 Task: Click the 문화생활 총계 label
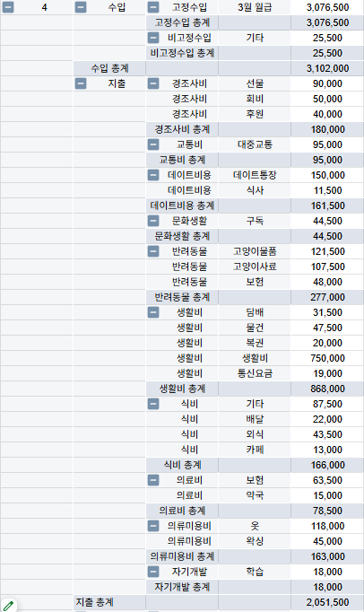pos(182,236)
